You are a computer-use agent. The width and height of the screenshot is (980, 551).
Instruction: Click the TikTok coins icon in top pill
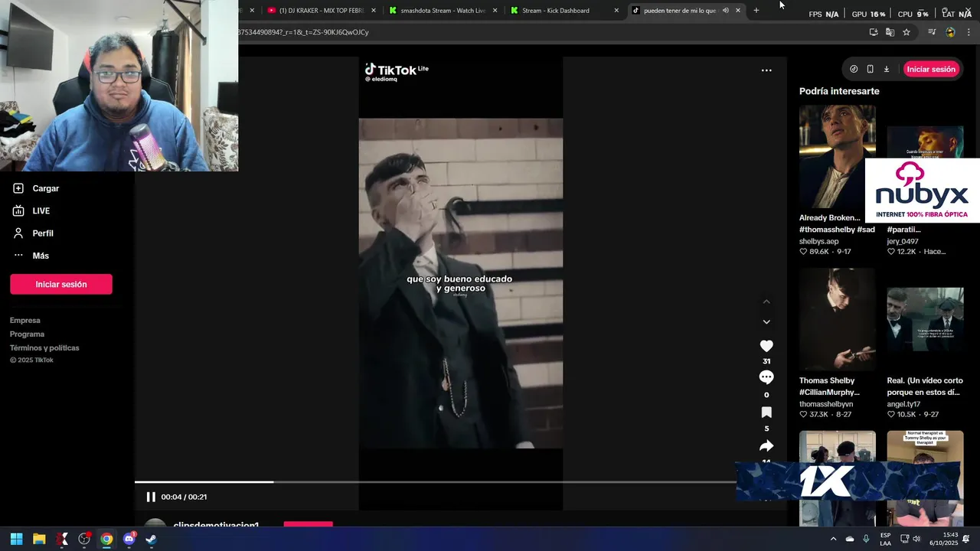(854, 69)
